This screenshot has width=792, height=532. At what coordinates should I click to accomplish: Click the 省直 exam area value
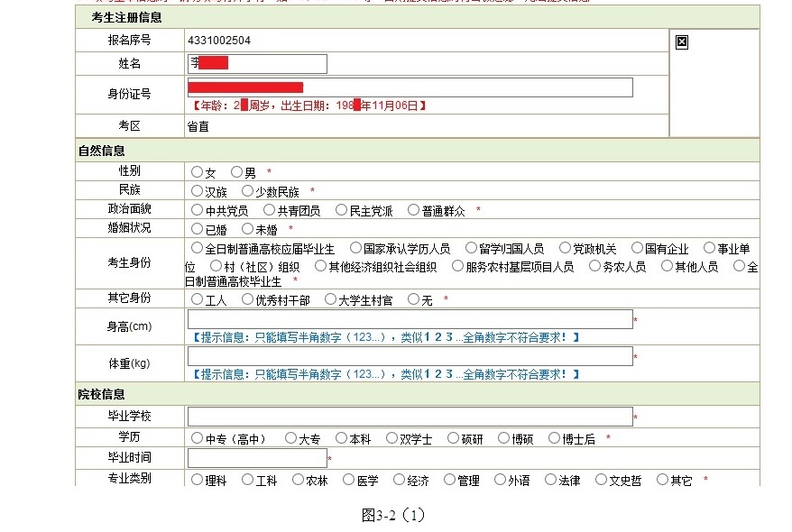click(198, 126)
